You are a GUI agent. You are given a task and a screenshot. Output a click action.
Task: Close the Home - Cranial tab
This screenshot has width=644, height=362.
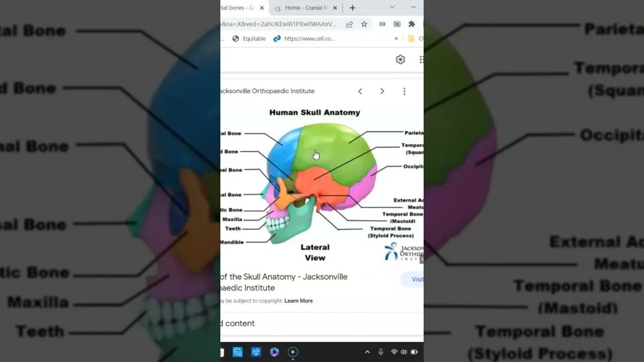335,8
